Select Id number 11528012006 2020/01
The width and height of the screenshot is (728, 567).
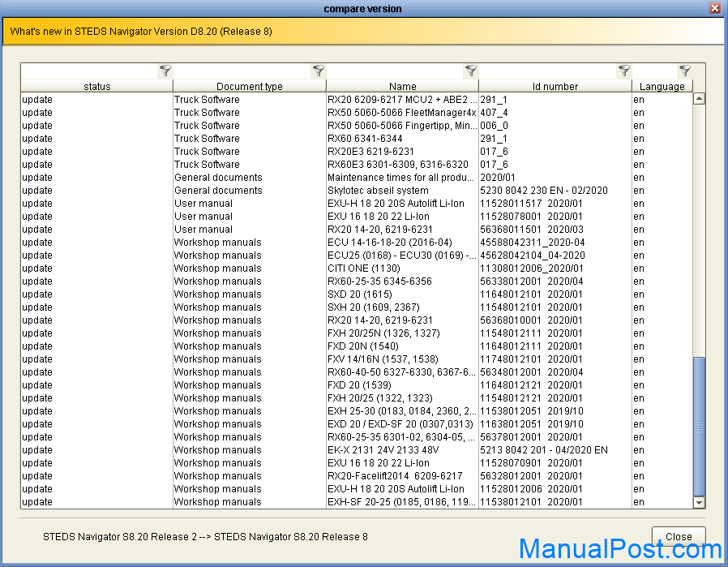531,489
